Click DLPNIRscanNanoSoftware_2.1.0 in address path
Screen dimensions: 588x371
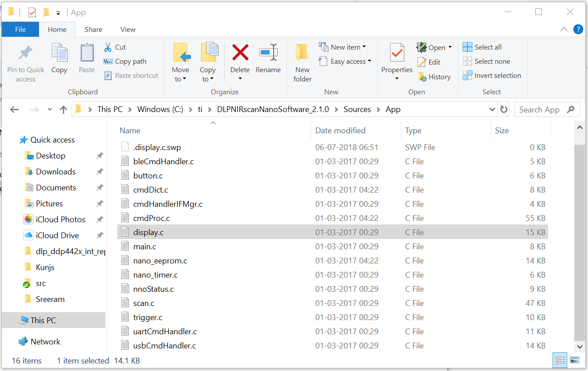pos(273,109)
